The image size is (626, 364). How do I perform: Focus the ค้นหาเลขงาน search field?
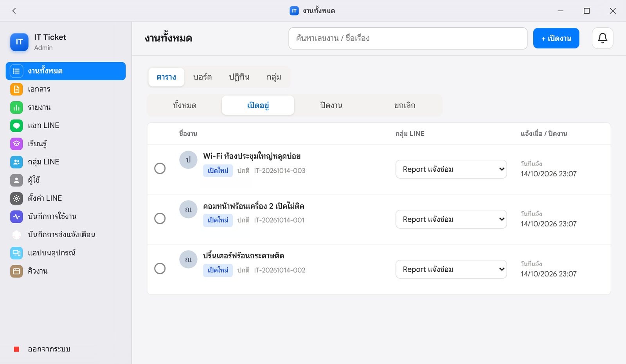click(x=408, y=38)
